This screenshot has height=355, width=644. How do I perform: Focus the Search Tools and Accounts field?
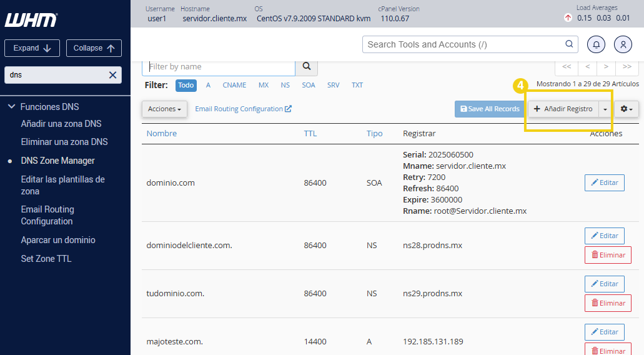tap(470, 44)
